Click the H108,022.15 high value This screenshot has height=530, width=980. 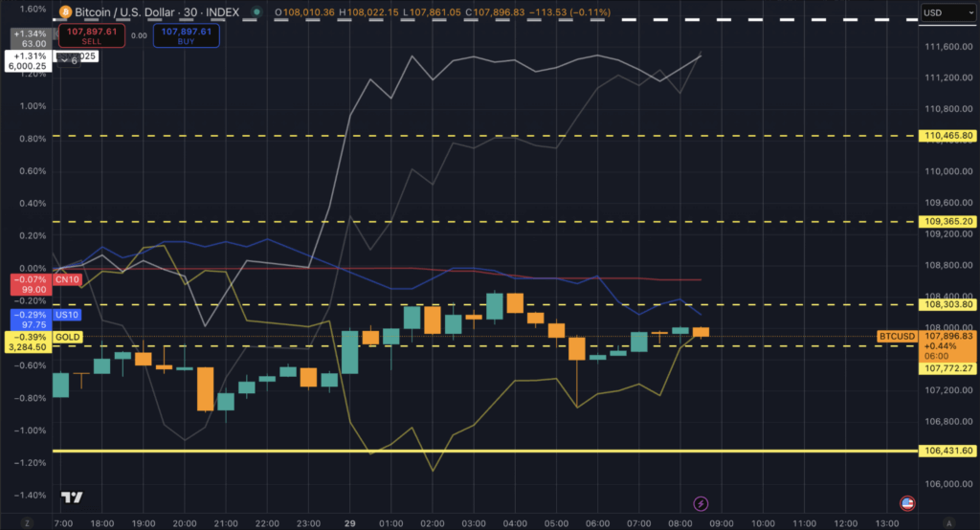coord(368,11)
